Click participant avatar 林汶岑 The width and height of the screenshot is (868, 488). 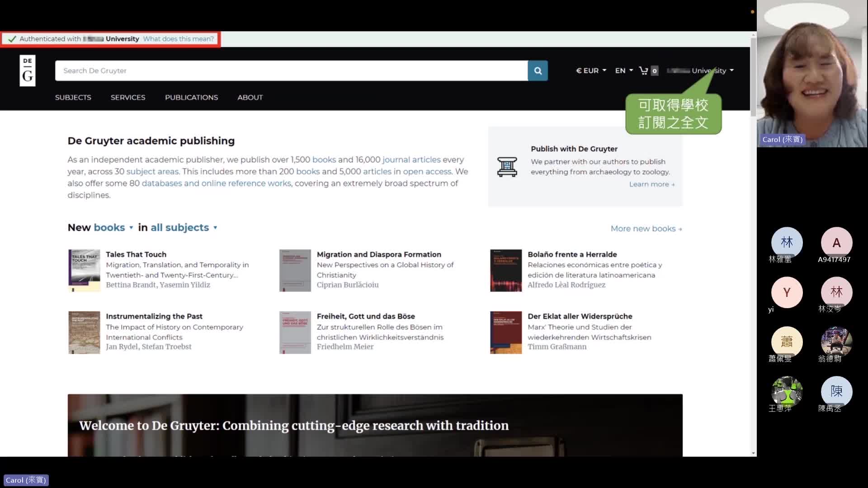pyautogui.click(x=836, y=292)
